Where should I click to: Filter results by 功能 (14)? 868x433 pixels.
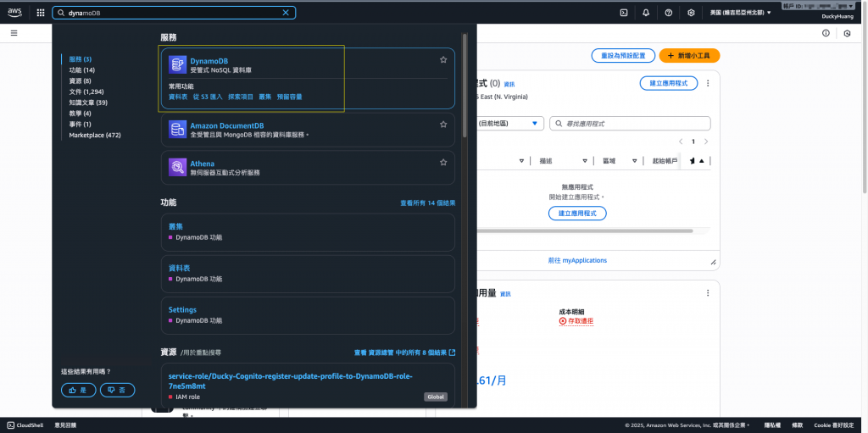click(x=82, y=69)
